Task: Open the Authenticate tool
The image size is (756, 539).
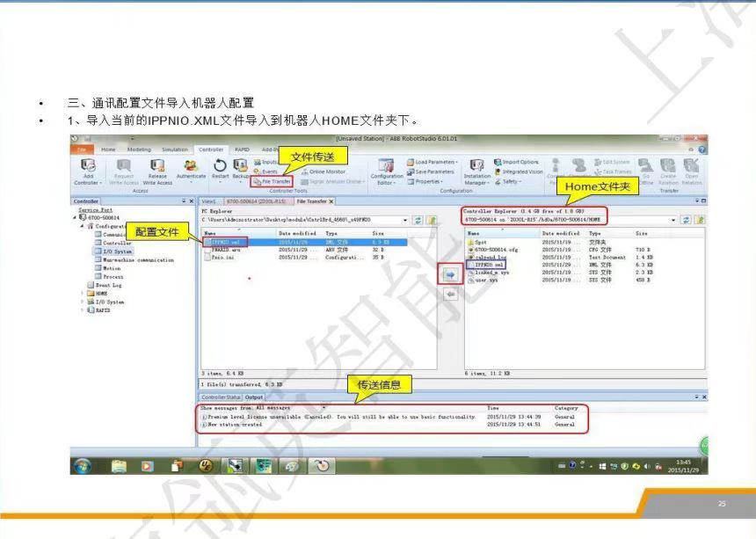Action: point(191,169)
